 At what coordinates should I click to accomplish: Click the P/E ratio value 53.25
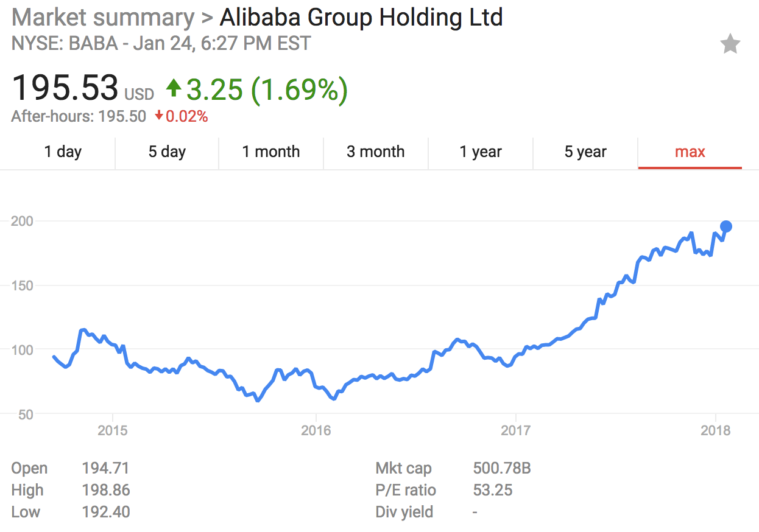tap(493, 490)
